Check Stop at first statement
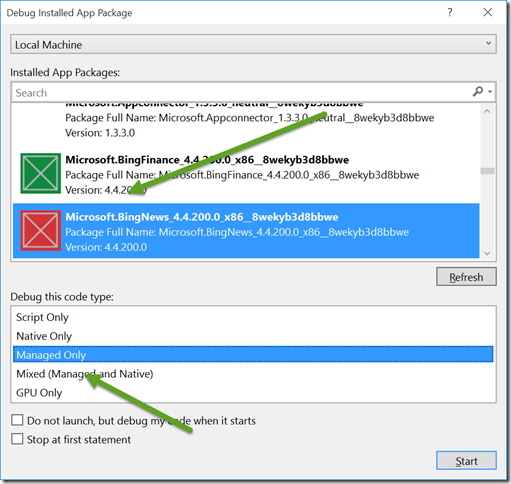The image size is (511, 484). tap(17, 439)
